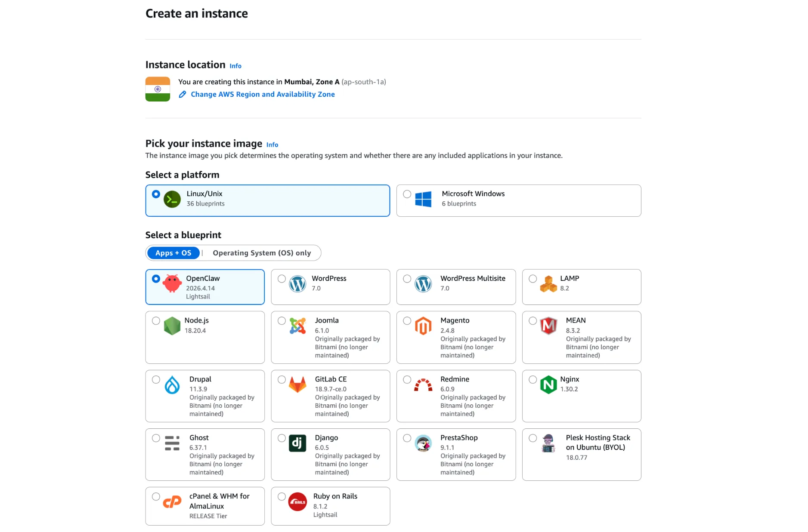Click the Node.js version '18.20.4' text
Viewport: 808px width, 532px height.
[x=195, y=330]
